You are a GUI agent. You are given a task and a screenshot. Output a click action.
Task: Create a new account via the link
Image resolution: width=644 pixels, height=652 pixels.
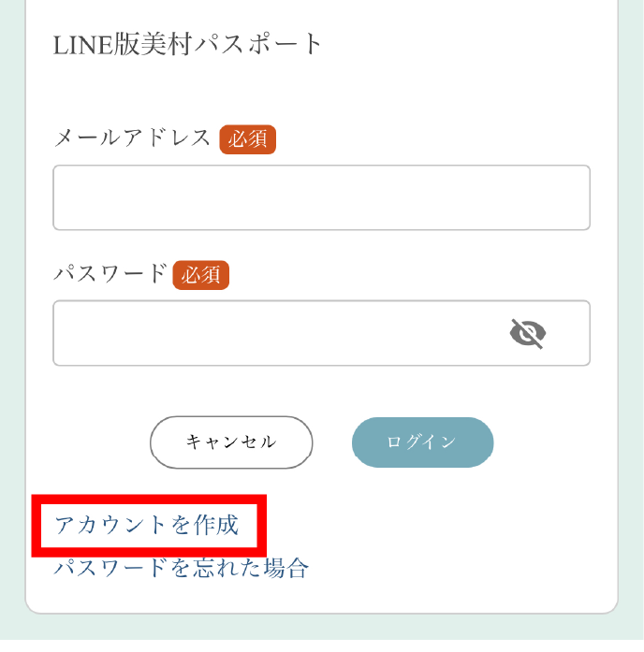[x=147, y=525]
